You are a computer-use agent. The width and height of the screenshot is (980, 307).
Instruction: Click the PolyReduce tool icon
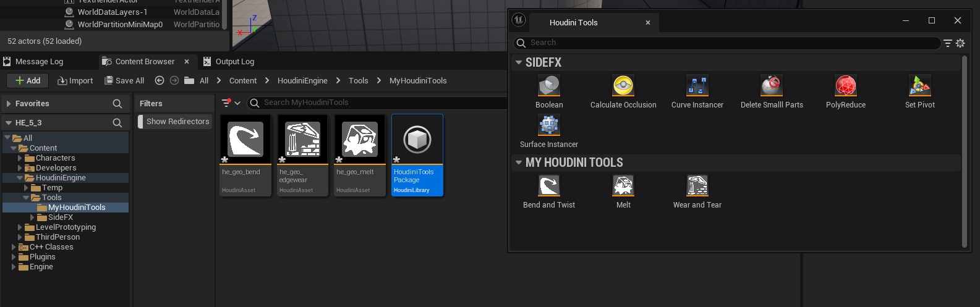click(845, 86)
